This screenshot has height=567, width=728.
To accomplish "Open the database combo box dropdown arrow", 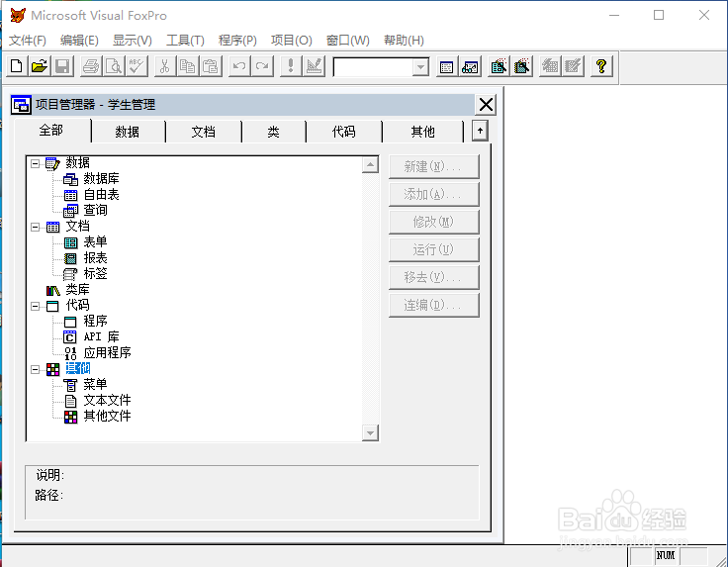I will 420,67.
